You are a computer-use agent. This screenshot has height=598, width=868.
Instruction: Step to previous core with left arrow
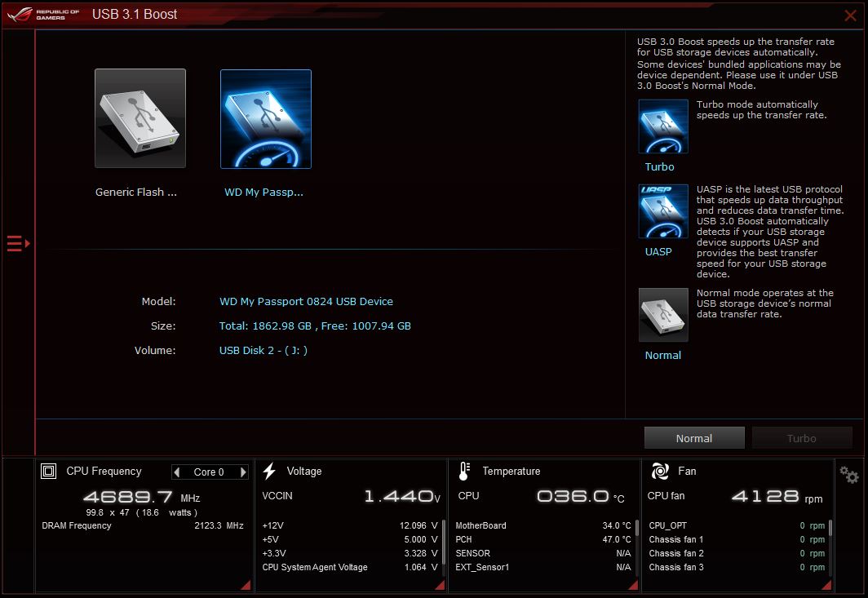[177, 472]
